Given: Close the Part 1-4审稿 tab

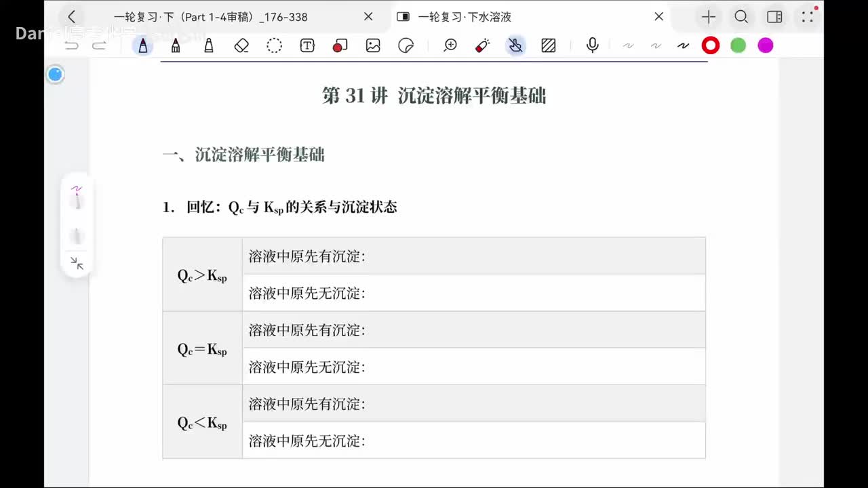Looking at the screenshot, I should [x=368, y=17].
